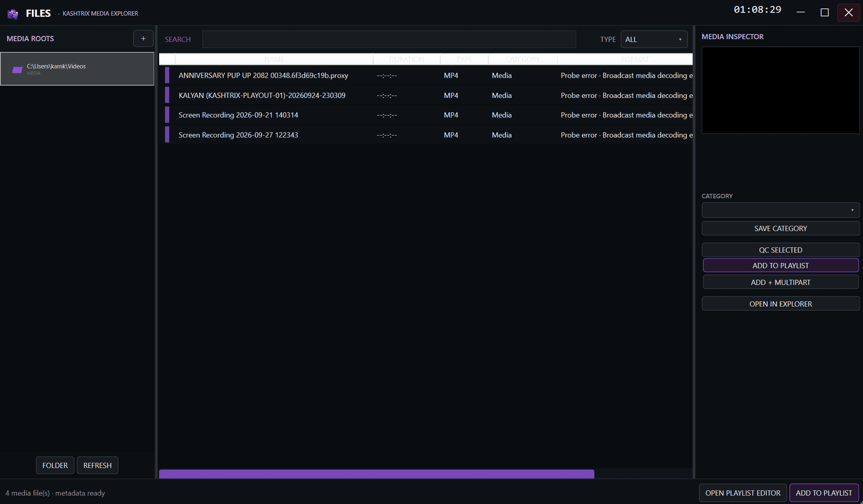Click purple marker of KALYAN row

167,95
